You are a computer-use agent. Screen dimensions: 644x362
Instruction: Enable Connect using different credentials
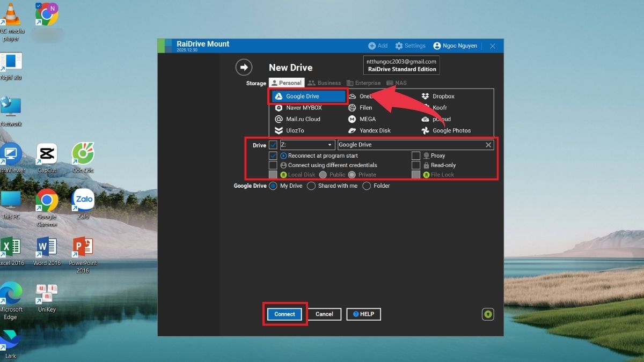[273, 165]
